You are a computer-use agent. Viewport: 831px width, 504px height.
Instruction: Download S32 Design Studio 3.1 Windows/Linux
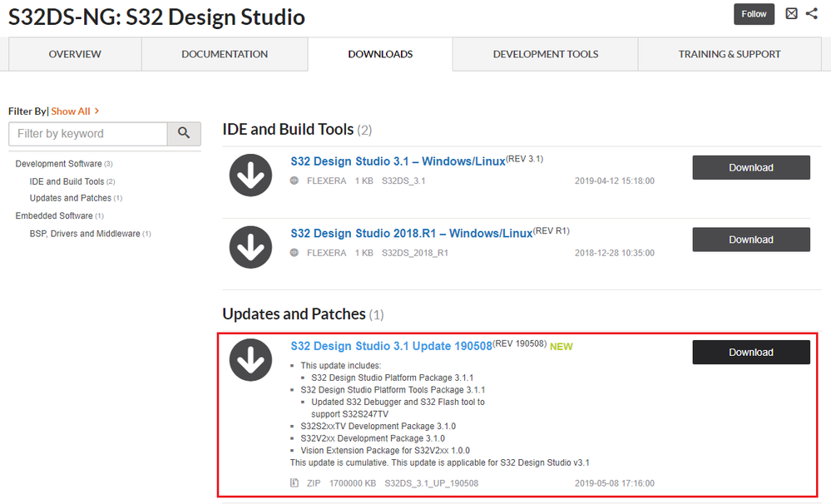750,167
